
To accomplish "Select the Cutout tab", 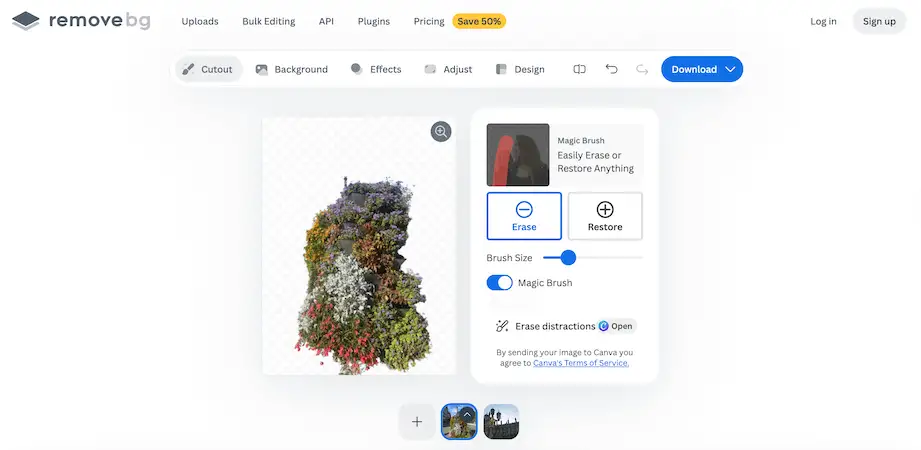I will pos(208,69).
